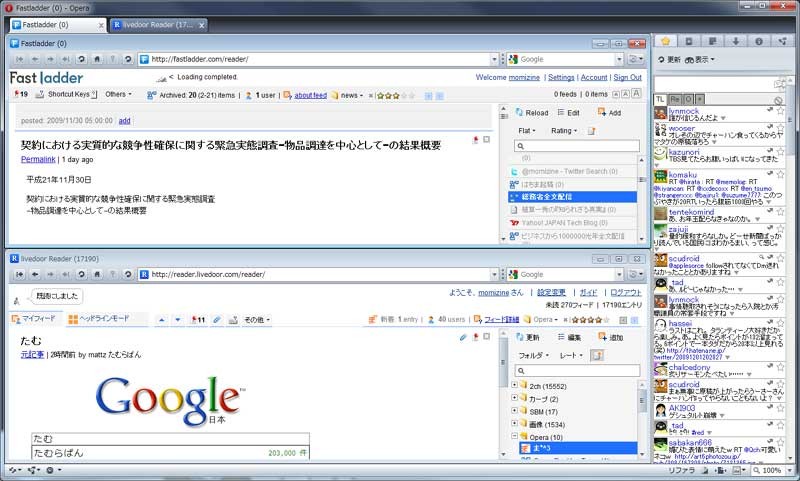Star wooser's tweet in sidebar

[780, 126]
